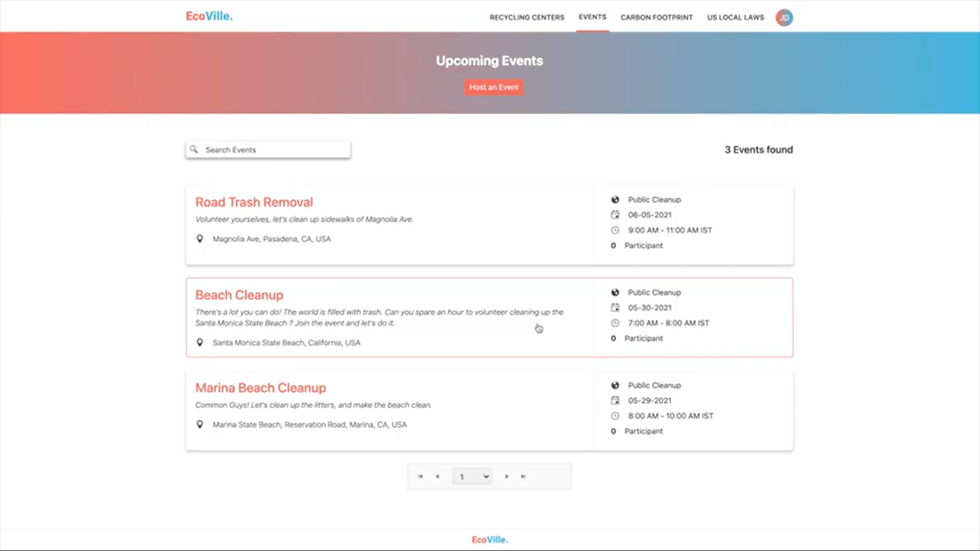Go to previous page arrow
Viewport: 980px width, 551px height.
(x=437, y=477)
